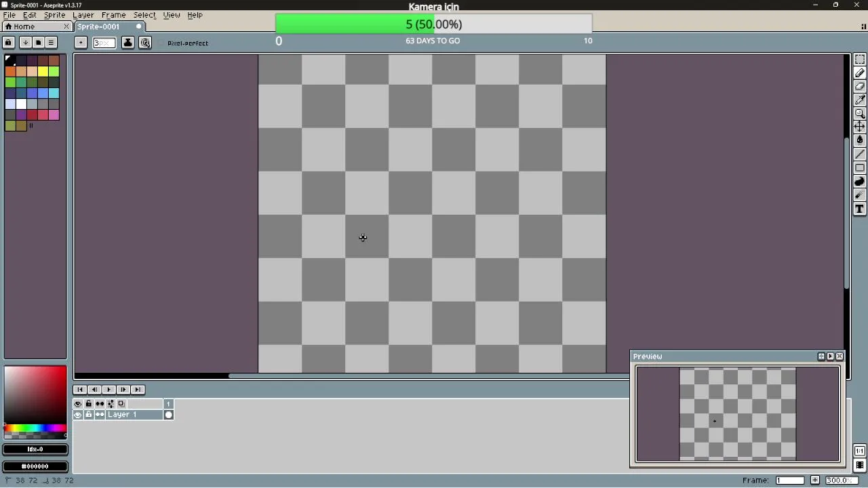The height and width of the screenshot is (488, 868).
Task: Pick the Eyedropper tool
Action: 860,100
